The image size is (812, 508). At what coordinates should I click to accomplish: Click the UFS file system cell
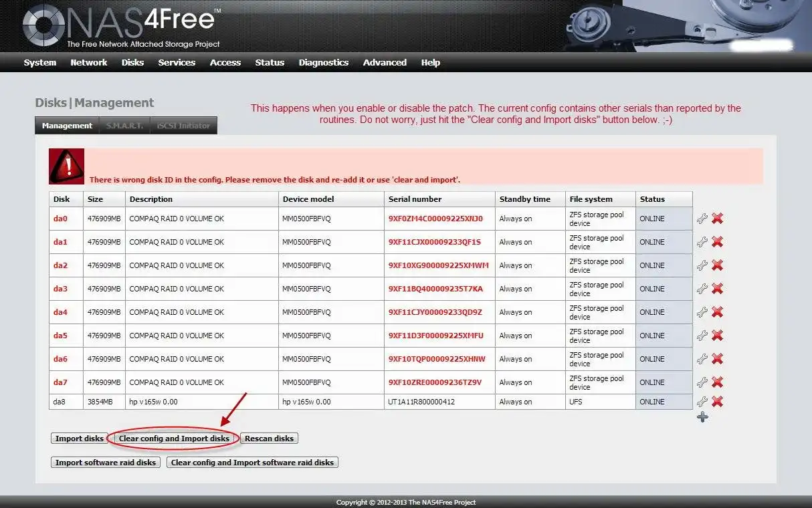[x=600, y=402]
